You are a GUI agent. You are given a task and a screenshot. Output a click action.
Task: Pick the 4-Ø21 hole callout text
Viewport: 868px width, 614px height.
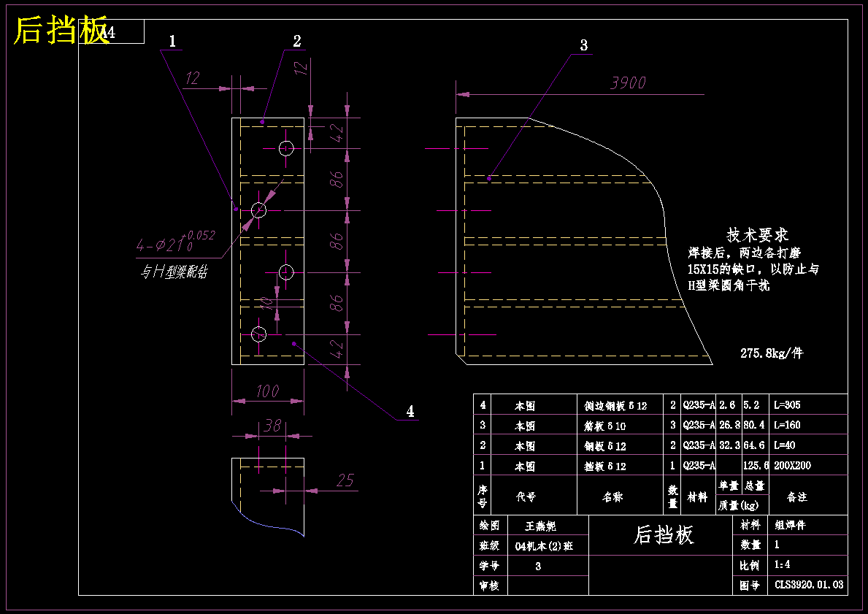pyautogui.click(x=175, y=242)
